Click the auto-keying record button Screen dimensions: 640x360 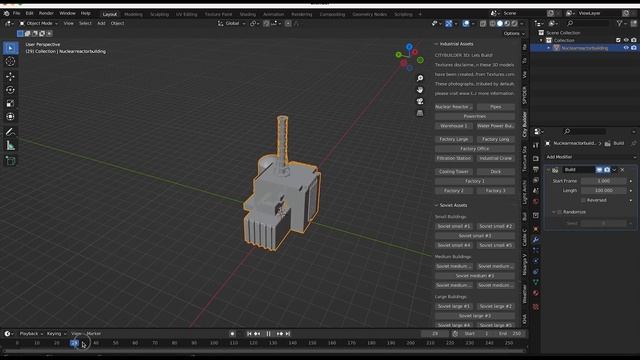pyautogui.click(x=232, y=333)
